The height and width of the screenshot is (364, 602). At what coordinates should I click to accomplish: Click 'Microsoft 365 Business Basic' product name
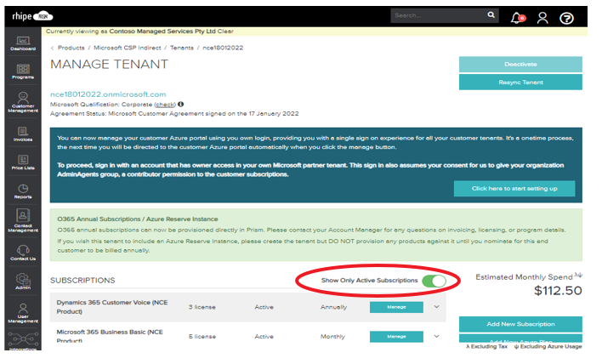tap(110, 336)
